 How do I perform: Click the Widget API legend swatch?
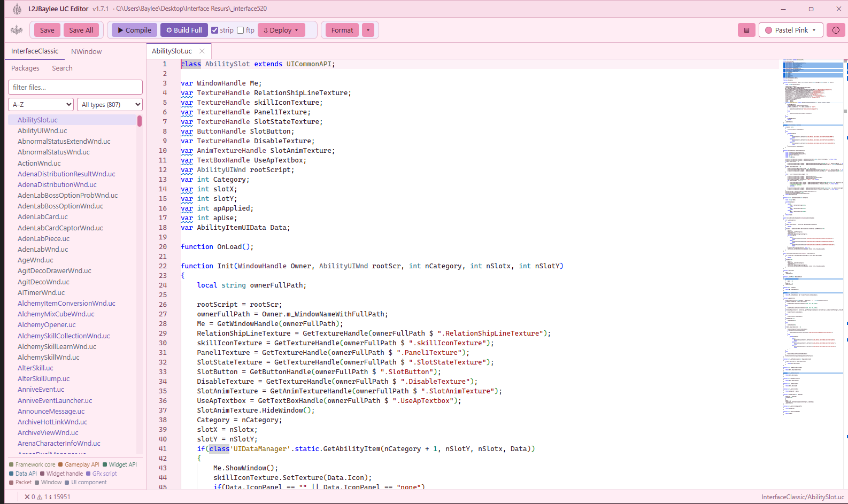pos(105,464)
